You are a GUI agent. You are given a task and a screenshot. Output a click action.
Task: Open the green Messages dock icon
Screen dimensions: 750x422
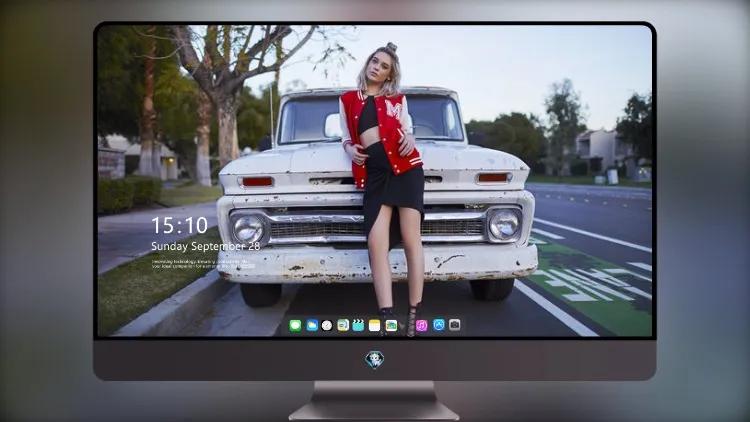(295, 326)
